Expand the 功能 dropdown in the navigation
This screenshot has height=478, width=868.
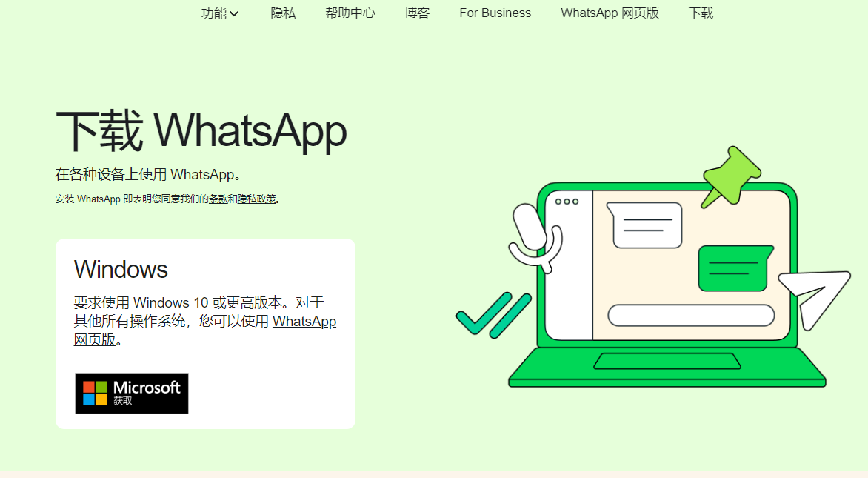click(215, 13)
